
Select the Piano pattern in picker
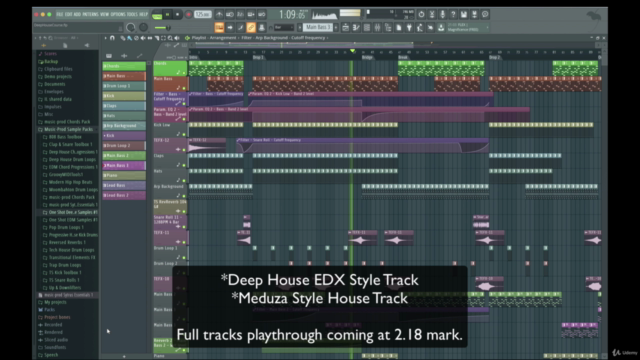coord(124,176)
